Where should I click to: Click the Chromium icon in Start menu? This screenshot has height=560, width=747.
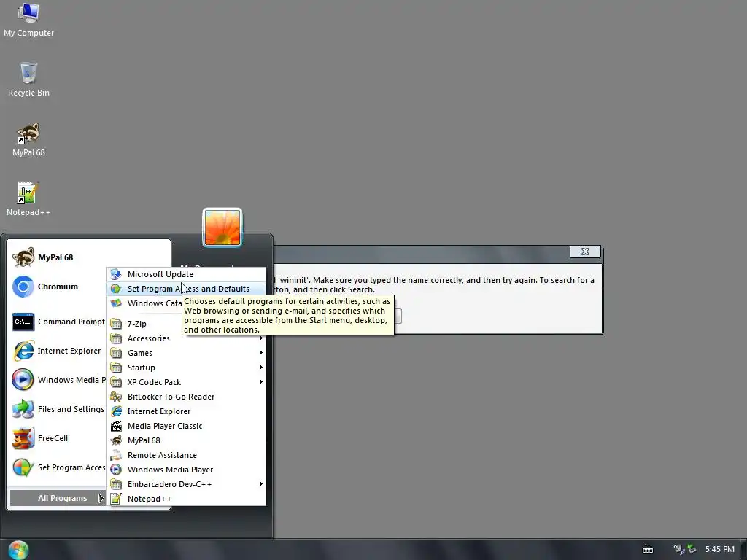pyautogui.click(x=23, y=287)
